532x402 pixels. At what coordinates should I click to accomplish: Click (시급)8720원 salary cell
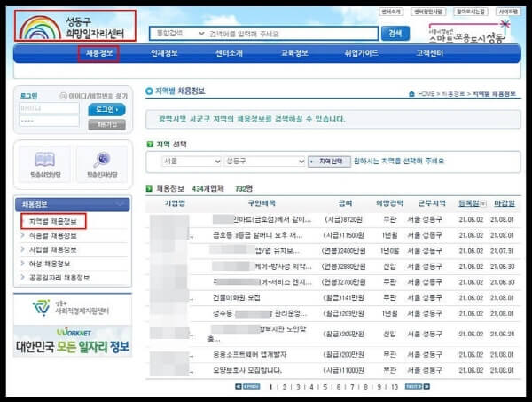click(x=344, y=220)
